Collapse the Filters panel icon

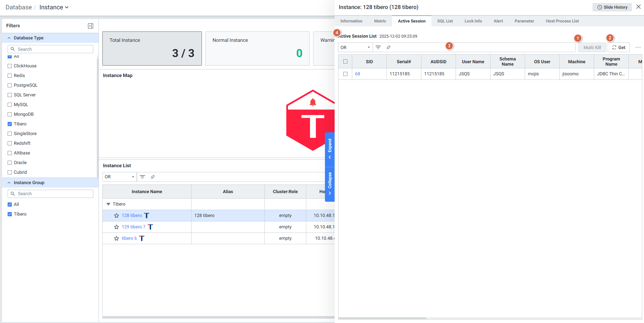tap(91, 26)
